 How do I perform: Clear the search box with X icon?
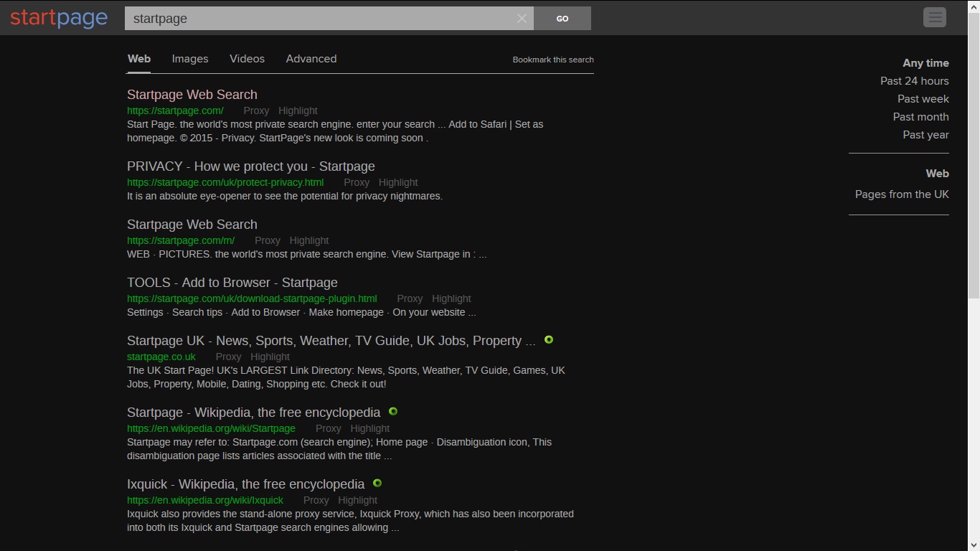(522, 19)
